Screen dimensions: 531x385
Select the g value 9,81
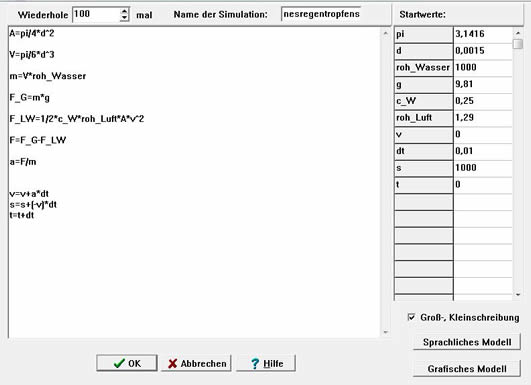(483, 84)
